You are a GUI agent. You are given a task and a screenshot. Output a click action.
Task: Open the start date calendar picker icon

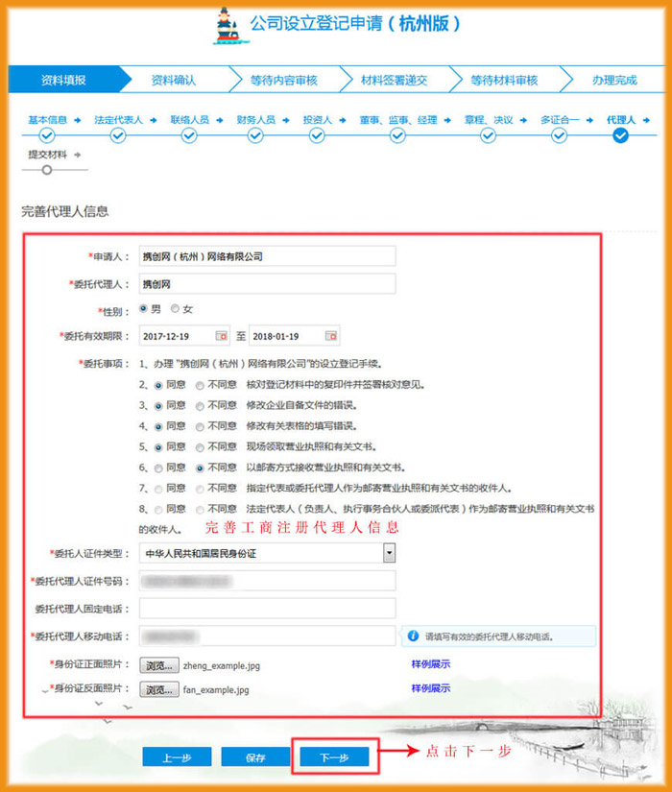222,336
